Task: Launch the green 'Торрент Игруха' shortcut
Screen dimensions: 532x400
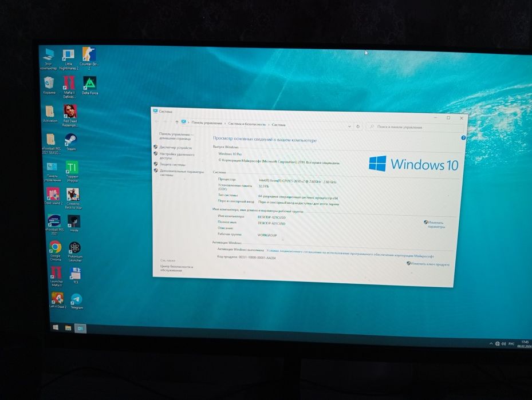Action: pyautogui.click(x=72, y=172)
